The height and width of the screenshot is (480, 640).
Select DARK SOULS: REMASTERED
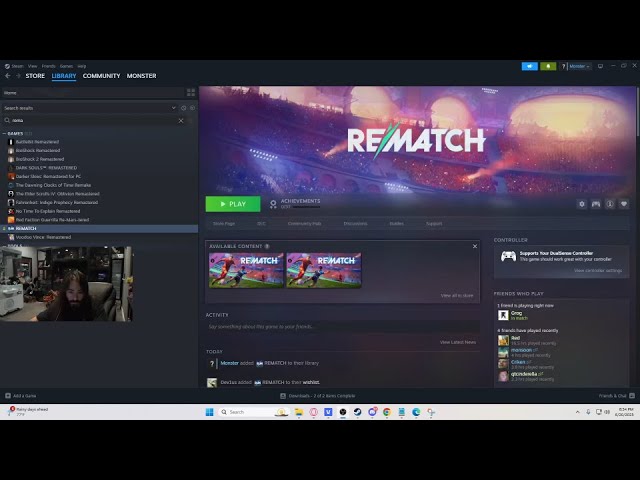pyautogui.click(x=46, y=168)
